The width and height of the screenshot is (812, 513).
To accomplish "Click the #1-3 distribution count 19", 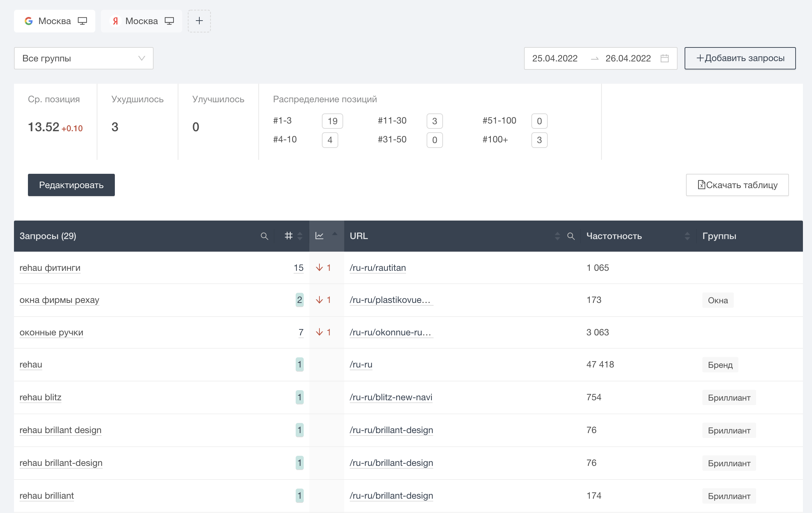I will [332, 121].
